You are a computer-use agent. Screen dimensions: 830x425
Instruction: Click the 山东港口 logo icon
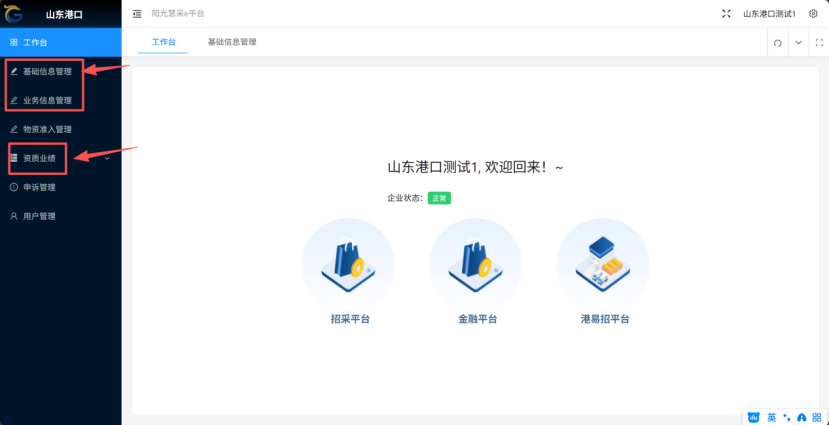[x=14, y=14]
